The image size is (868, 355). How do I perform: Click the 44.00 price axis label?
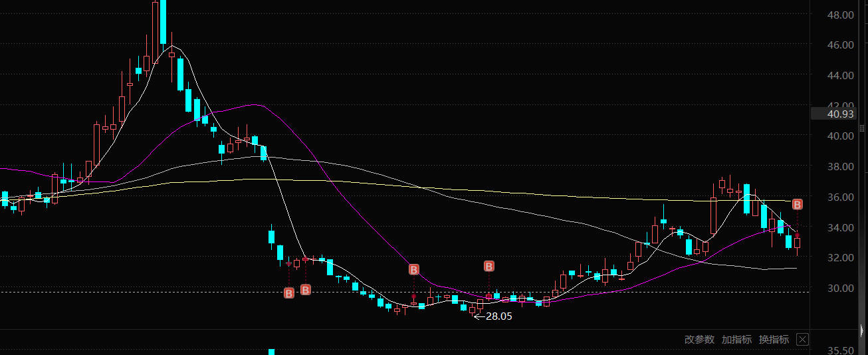pos(841,75)
